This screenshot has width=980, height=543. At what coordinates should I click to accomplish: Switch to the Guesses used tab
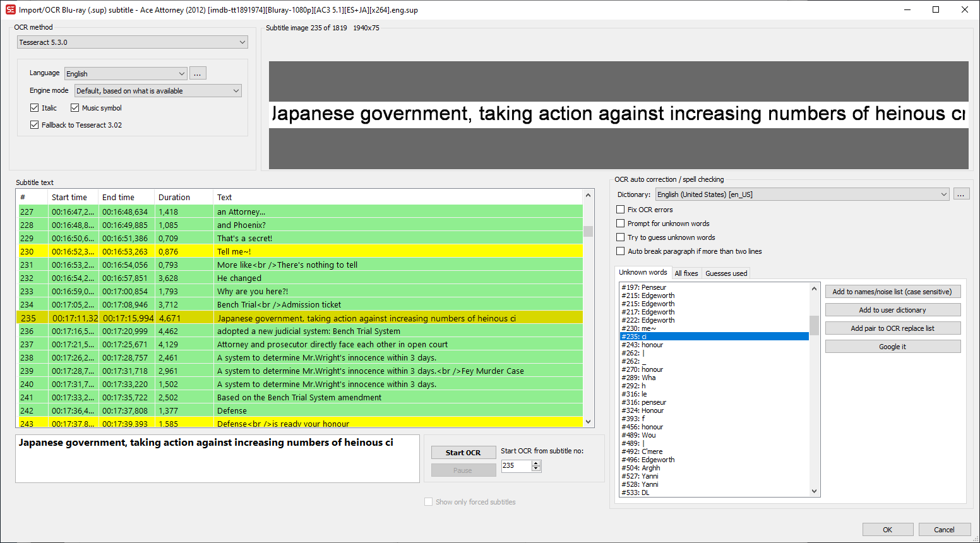click(x=726, y=273)
